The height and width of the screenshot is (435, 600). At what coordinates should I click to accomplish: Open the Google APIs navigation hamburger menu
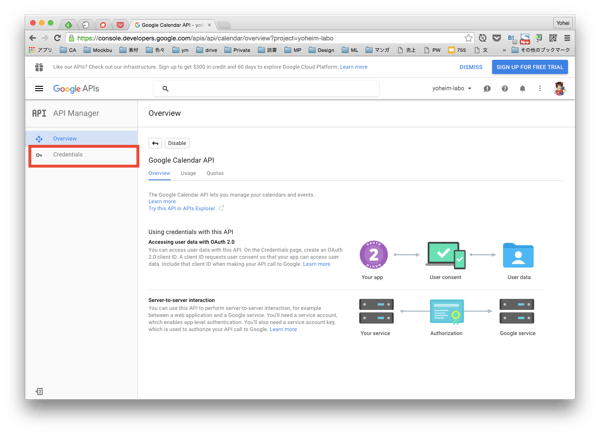pyautogui.click(x=39, y=88)
